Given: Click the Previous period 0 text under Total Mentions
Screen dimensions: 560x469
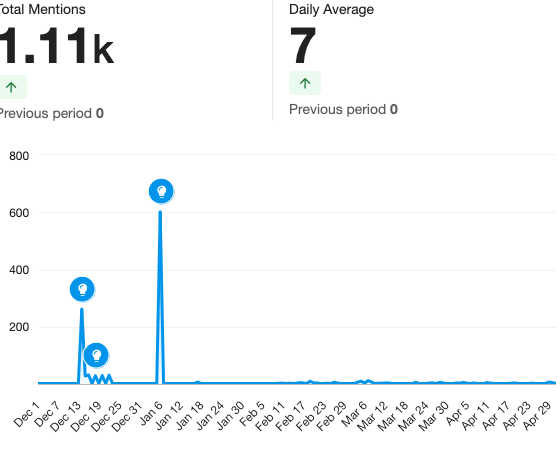Looking at the screenshot, I should coord(51,114).
